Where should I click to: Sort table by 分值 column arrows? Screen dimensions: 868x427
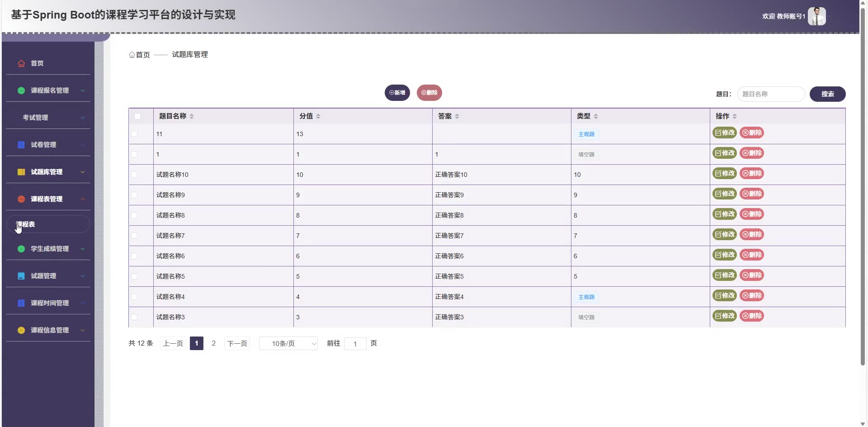point(318,116)
